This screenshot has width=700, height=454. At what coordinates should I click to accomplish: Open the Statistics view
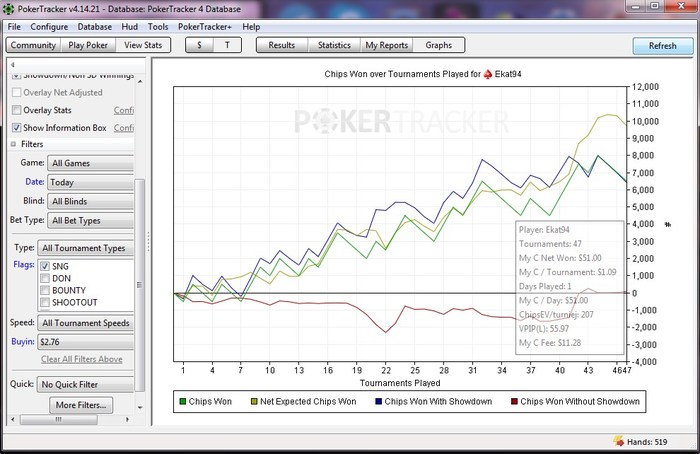[334, 45]
